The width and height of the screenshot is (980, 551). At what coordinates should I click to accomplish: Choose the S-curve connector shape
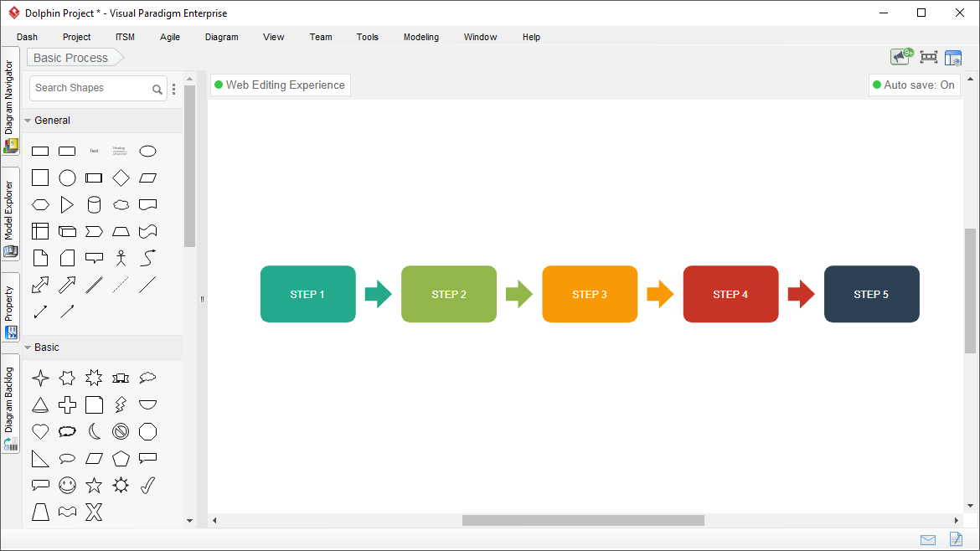tap(147, 258)
